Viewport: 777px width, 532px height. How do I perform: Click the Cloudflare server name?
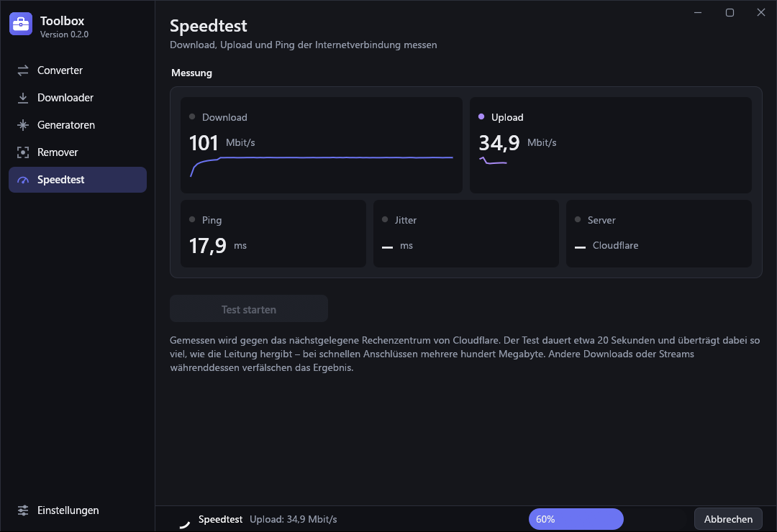(615, 245)
